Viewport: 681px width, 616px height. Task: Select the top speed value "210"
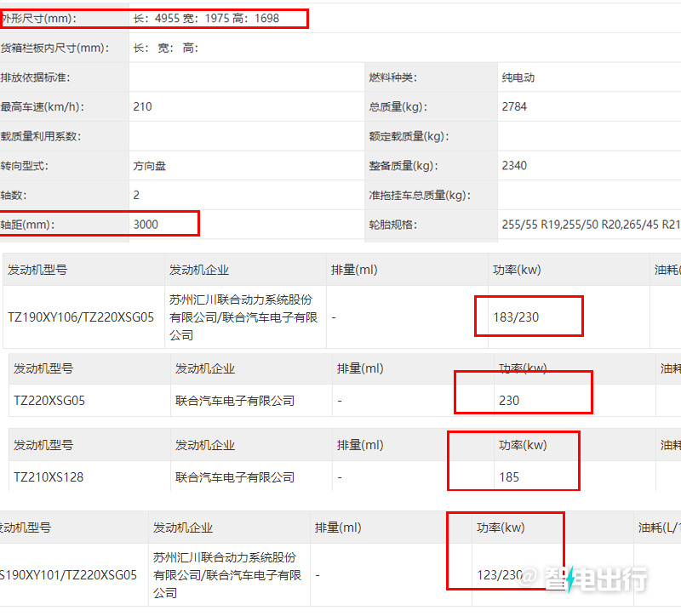[142, 107]
